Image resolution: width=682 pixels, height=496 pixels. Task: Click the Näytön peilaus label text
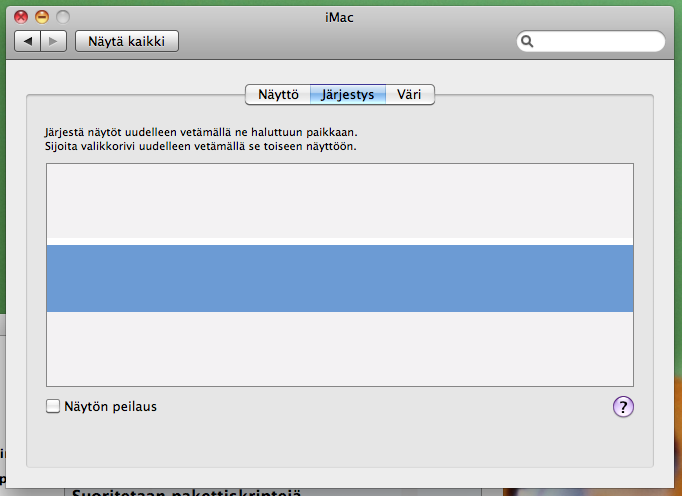point(110,406)
